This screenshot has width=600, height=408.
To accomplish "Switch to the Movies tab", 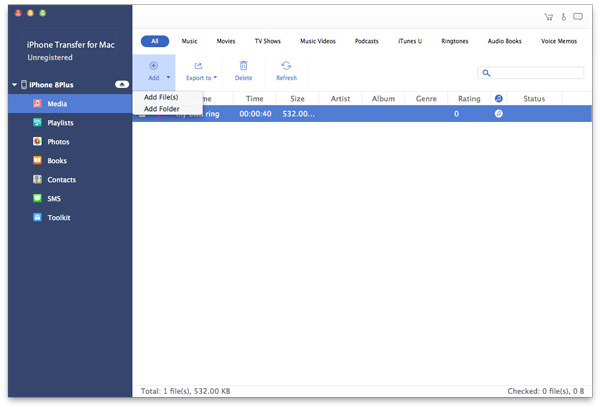I will [x=226, y=41].
